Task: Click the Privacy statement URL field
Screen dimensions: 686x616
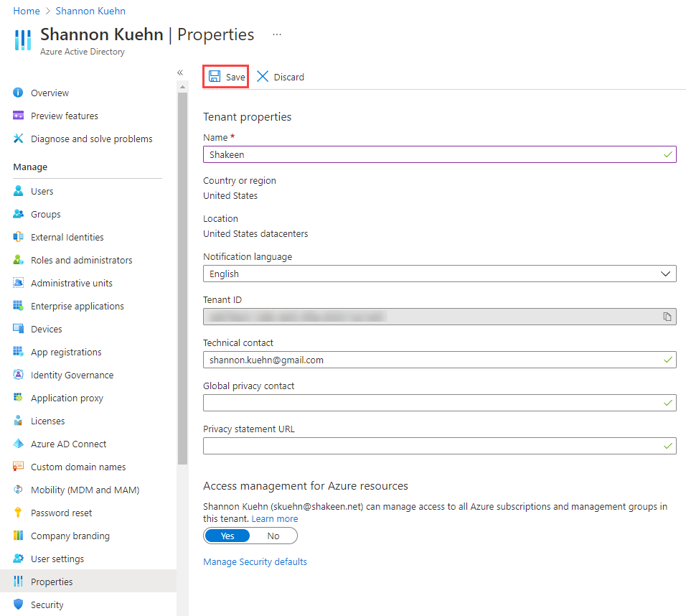Action: pos(440,446)
